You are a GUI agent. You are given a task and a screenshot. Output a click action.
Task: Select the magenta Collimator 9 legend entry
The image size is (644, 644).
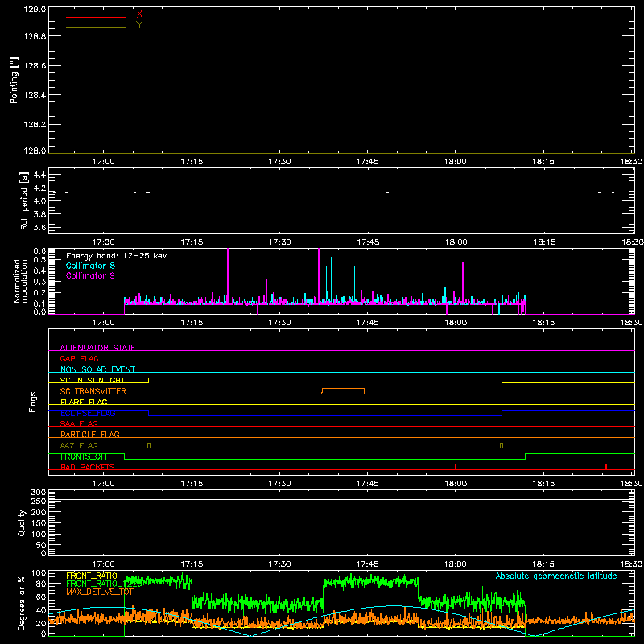pos(90,275)
